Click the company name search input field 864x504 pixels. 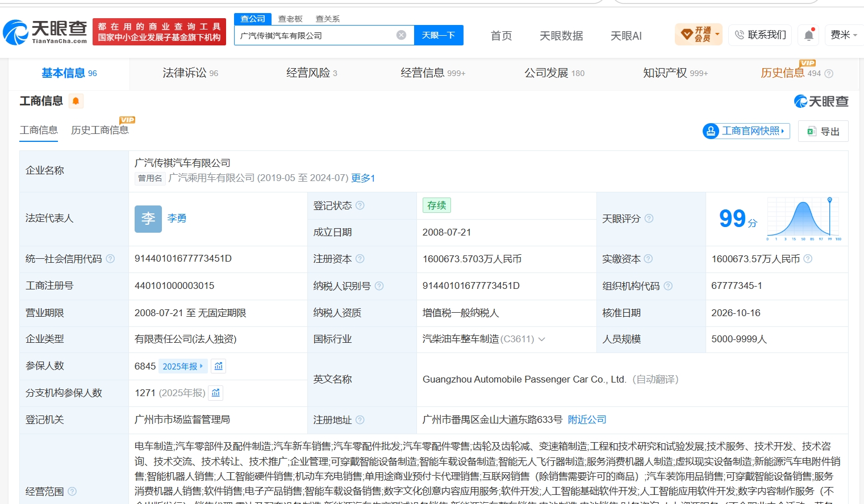tap(316, 35)
